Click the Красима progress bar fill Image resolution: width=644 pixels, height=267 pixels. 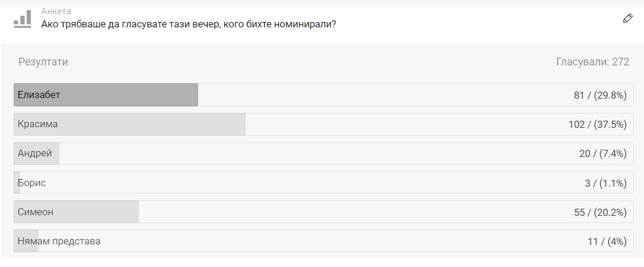click(130, 124)
